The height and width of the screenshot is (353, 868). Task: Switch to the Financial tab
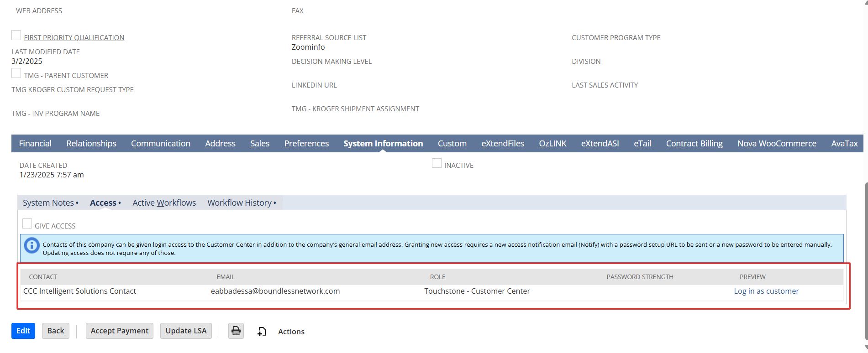35,144
